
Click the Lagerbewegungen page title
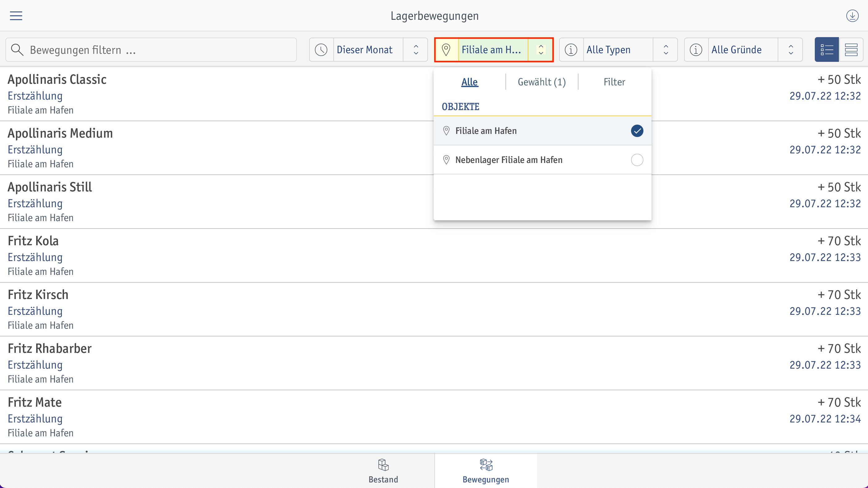[434, 16]
